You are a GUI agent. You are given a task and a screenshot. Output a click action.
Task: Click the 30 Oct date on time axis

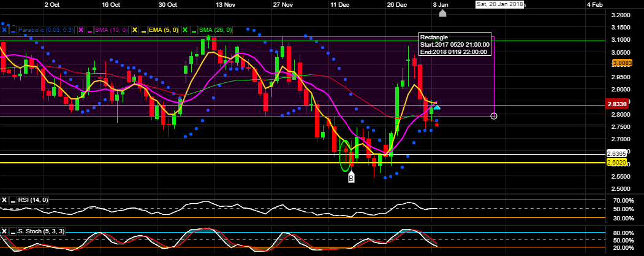[x=167, y=4]
